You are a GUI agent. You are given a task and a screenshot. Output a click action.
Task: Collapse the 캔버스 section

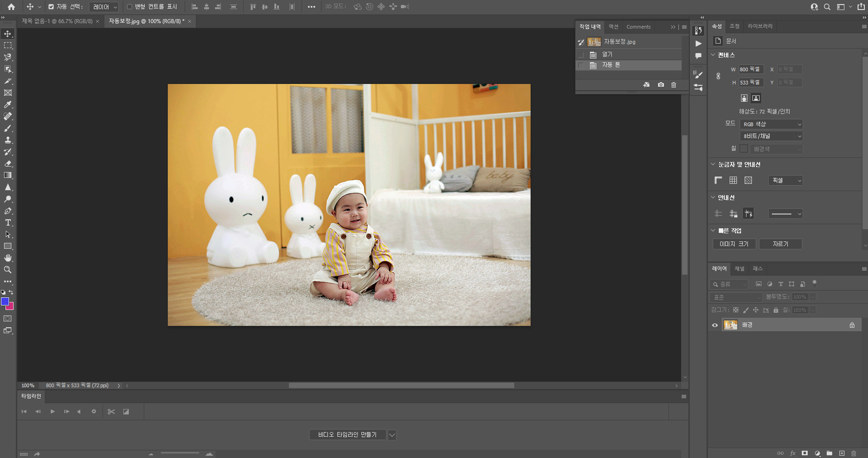(713, 55)
